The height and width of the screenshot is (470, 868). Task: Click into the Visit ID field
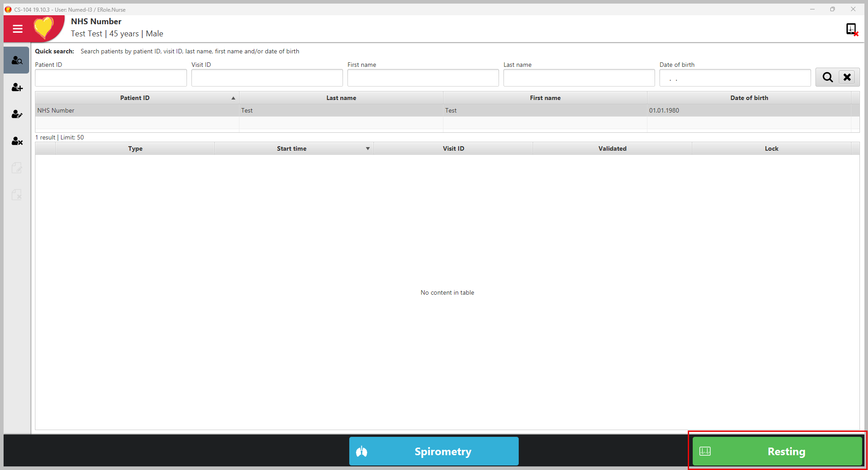tap(267, 78)
